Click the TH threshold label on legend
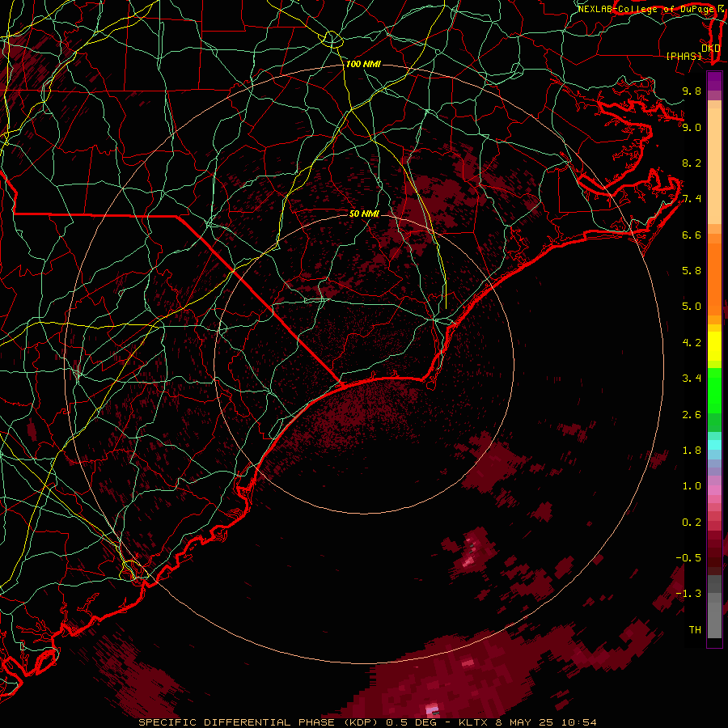728x728 pixels. click(x=695, y=630)
